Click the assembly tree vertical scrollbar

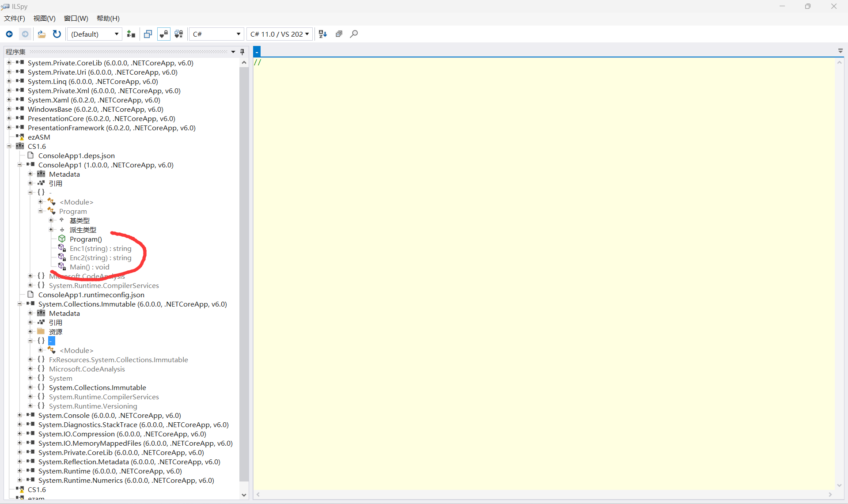(244, 265)
